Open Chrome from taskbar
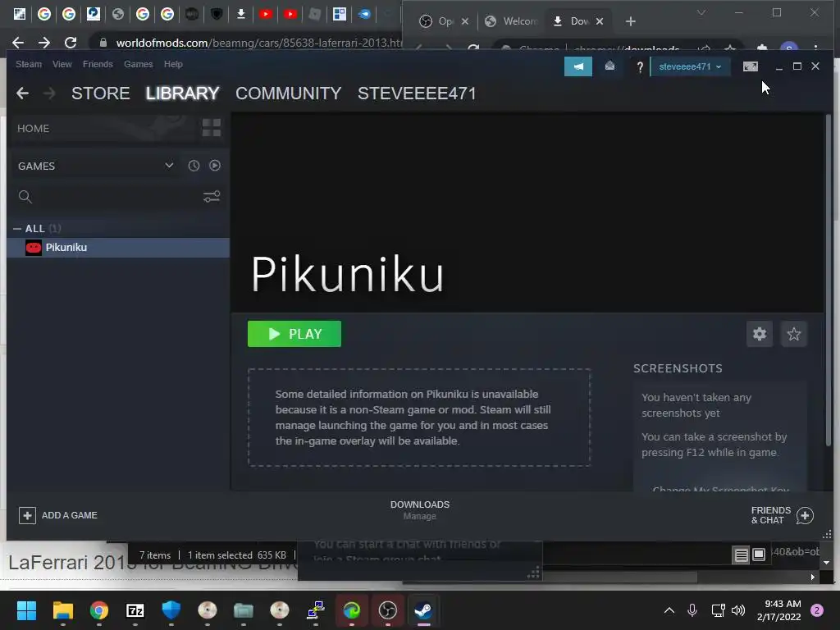Image resolution: width=840 pixels, height=630 pixels. click(x=98, y=610)
